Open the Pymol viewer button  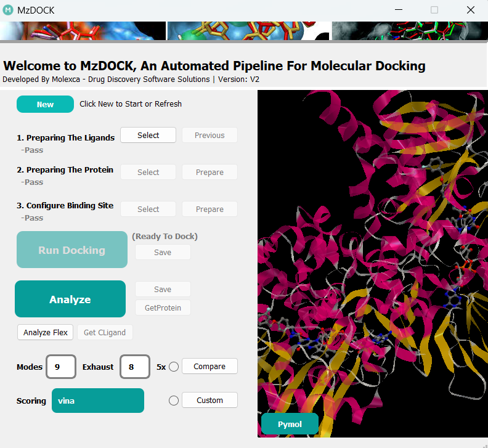pos(290,424)
